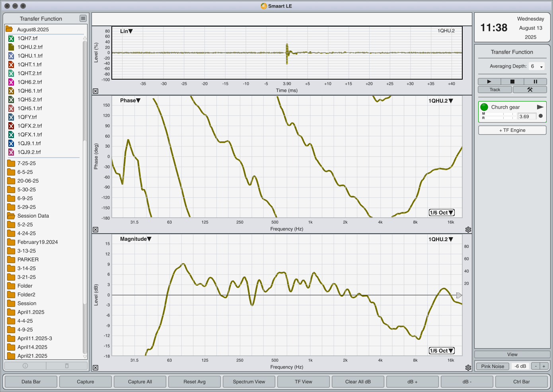Image resolution: width=553 pixels, height=392 pixels.
Task: Switch to Spectrum View
Action: (249, 382)
